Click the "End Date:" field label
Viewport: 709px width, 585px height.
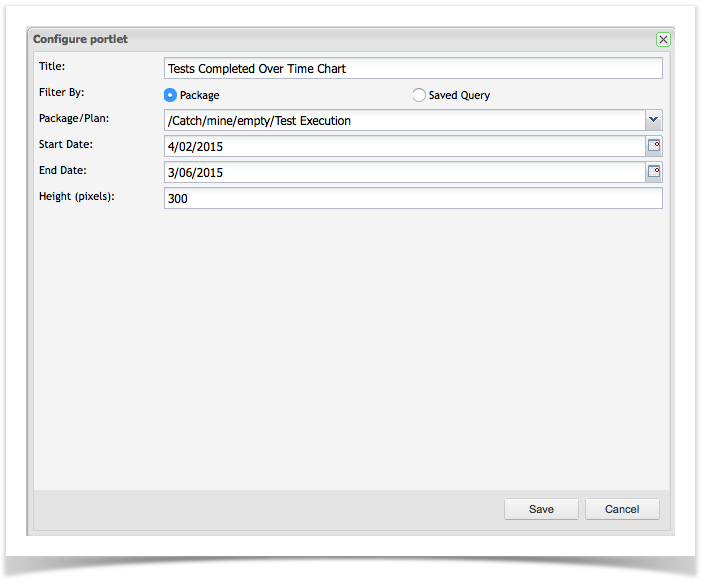pyautogui.click(x=62, y=171)
